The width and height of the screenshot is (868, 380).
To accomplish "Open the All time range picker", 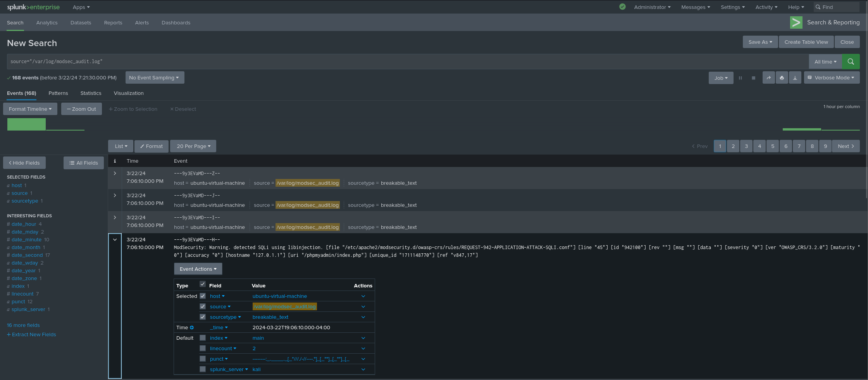I will [825, 62].
